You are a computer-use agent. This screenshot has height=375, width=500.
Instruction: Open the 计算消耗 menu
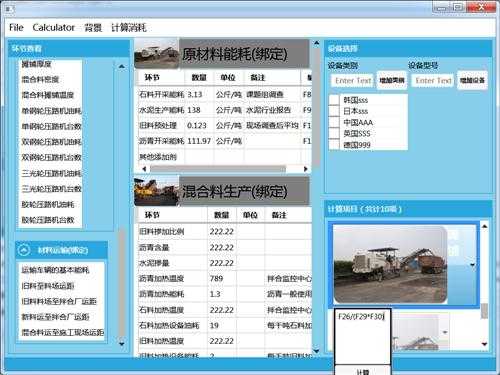point(129,27)
